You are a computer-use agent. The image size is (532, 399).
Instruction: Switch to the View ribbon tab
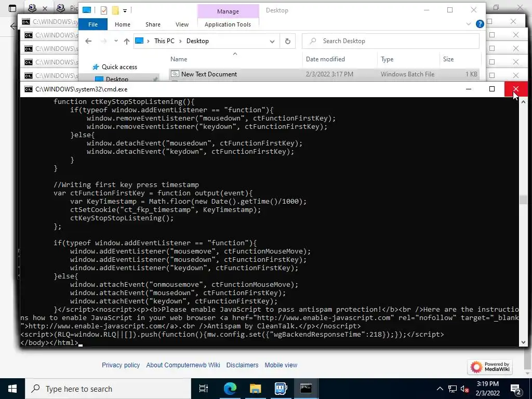click(x=182, y=24)
